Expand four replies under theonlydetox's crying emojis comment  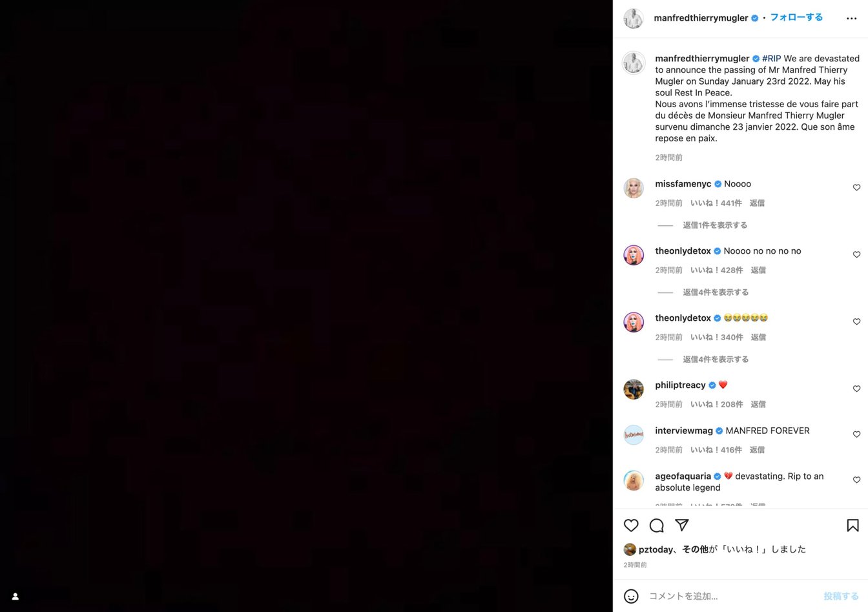(716, 360)
